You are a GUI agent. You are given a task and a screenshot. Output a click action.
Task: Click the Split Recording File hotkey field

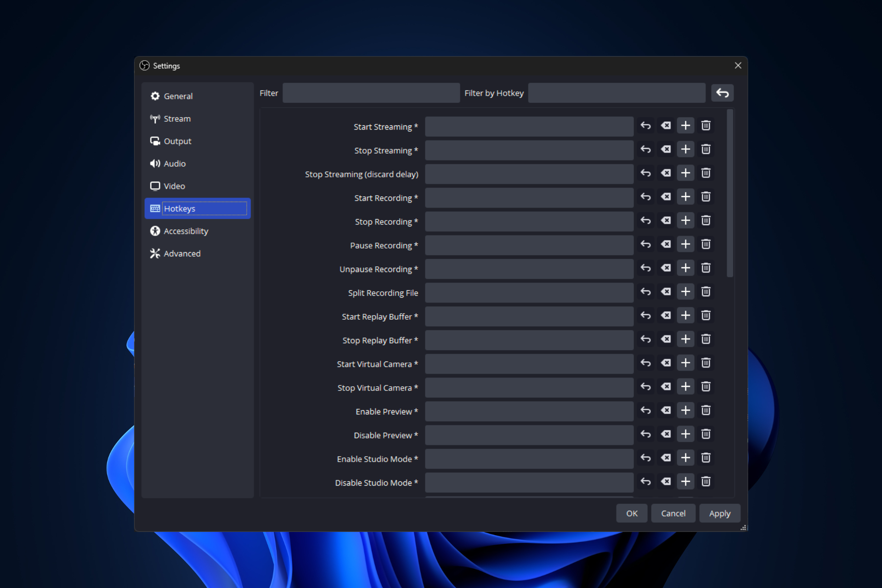529,293
